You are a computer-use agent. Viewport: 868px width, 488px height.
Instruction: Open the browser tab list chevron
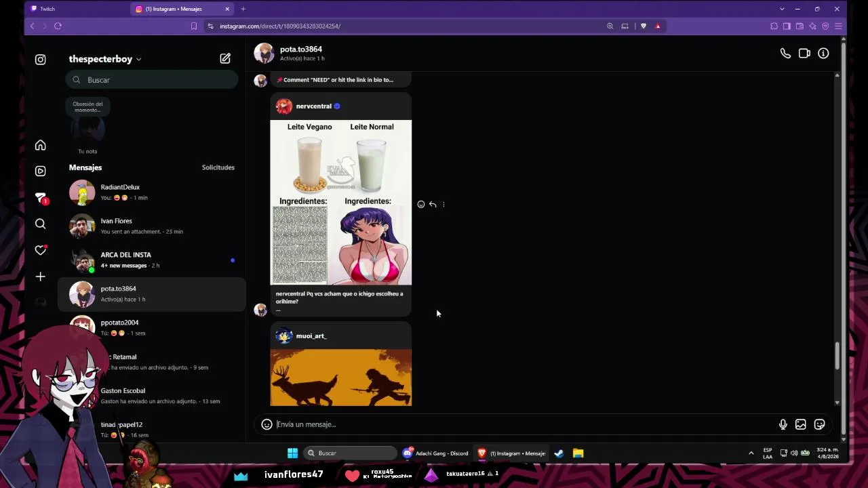click(x=782, y=9)
